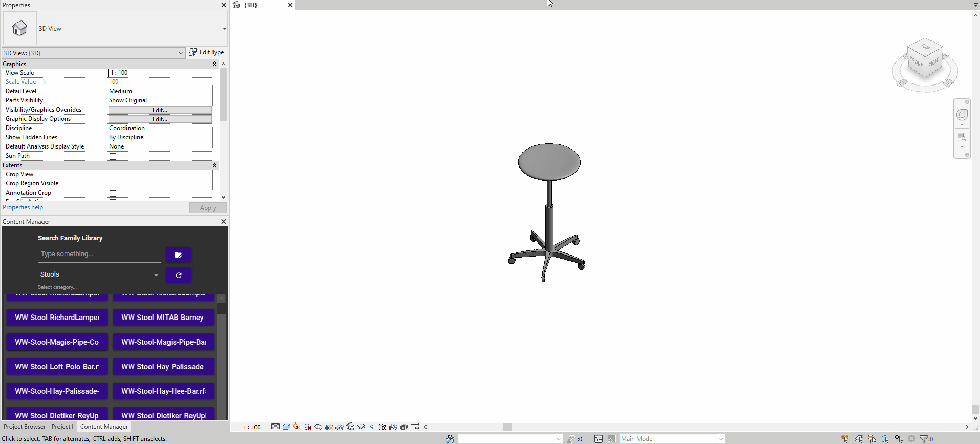Open the Stools category dropdown
The height and width of the screenshot is (444, 980).
coord(99,275)
